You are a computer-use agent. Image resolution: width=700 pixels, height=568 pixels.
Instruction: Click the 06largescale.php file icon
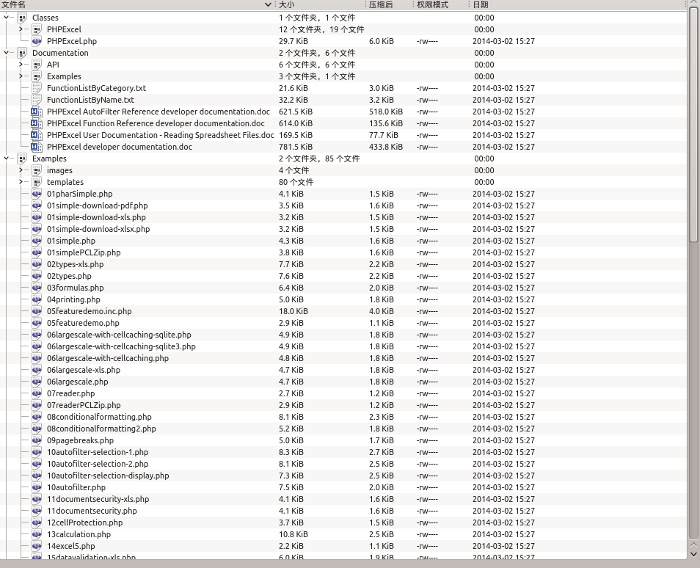click(x=37, y=382)
